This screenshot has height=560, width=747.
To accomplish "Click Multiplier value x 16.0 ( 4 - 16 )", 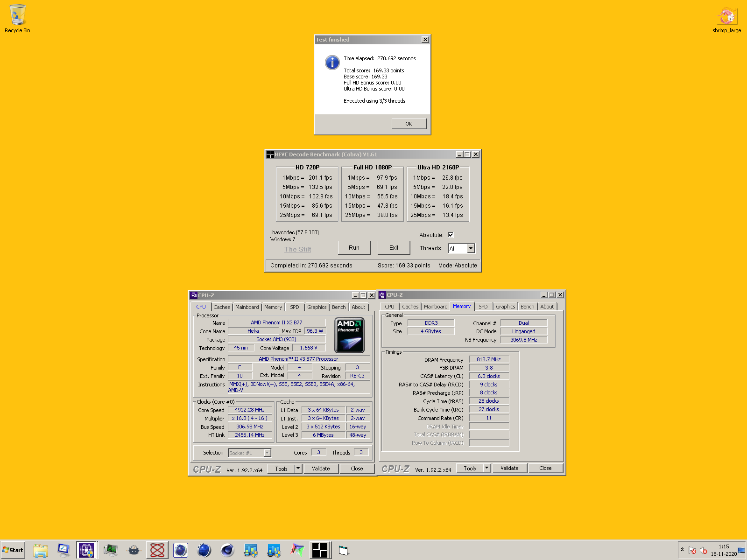I will [x=250, y=418].
